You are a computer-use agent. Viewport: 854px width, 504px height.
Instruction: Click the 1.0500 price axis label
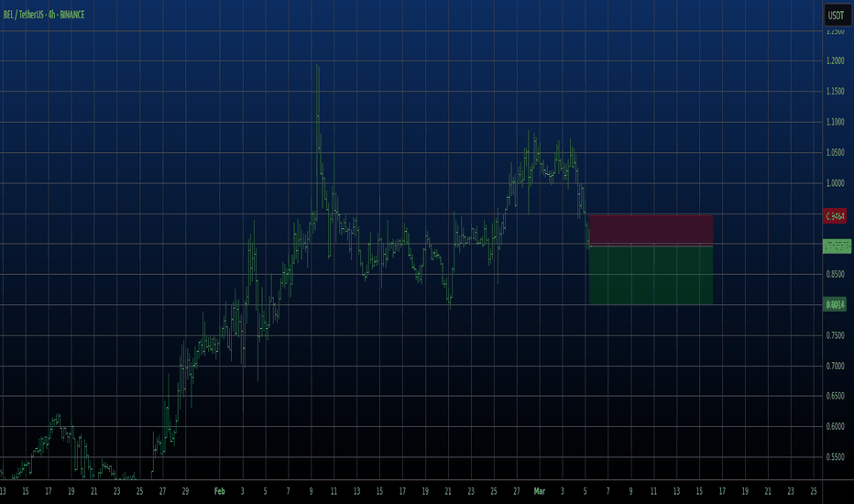point(835,152)
